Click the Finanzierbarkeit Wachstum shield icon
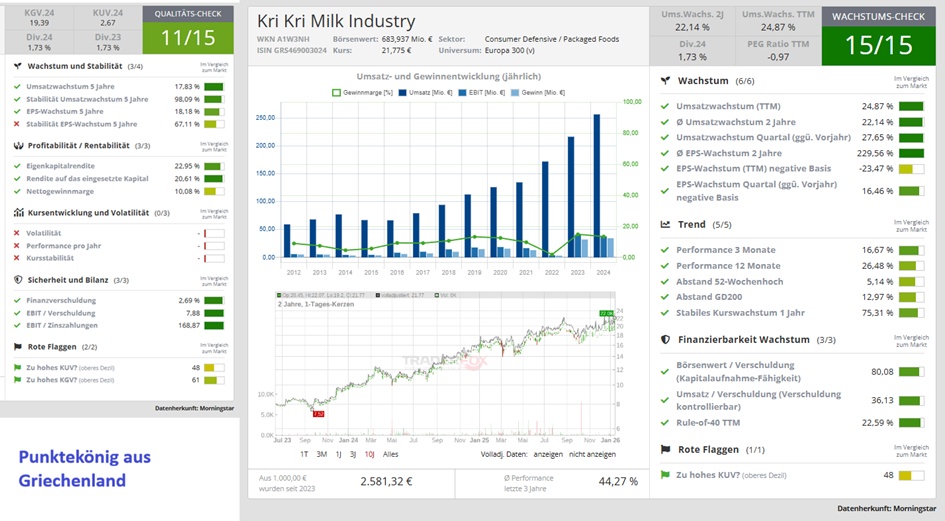The image size is (945, 521). (x=666, y=340)
